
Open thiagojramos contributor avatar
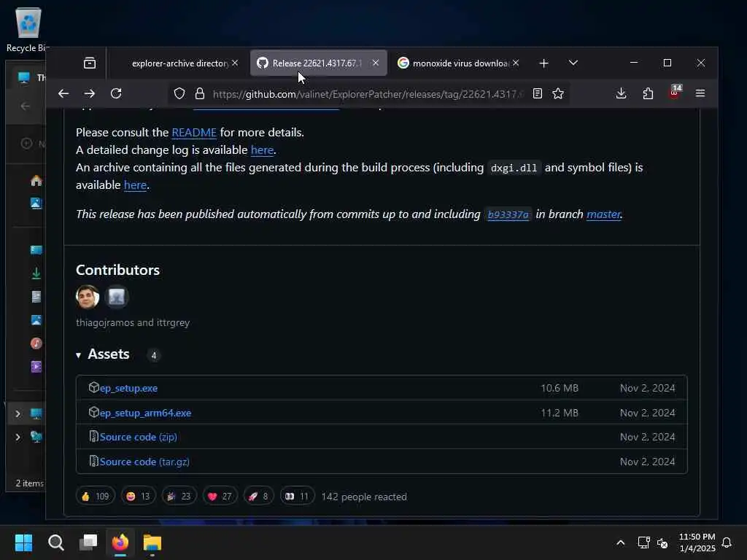[x=88, y=297]
